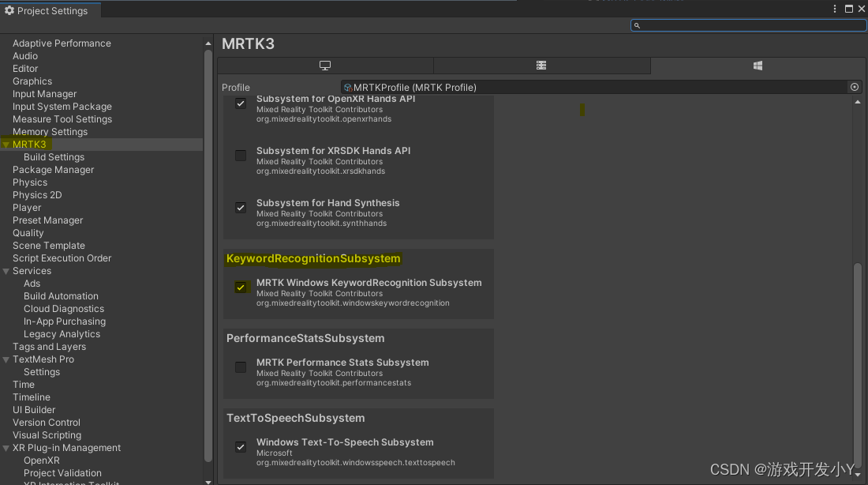Image resolution: width=868 pixels, height=485 pixels.
Task: Collapse the MRTK3 tree item
Action: pyautogui.click(x=6, y=144)
